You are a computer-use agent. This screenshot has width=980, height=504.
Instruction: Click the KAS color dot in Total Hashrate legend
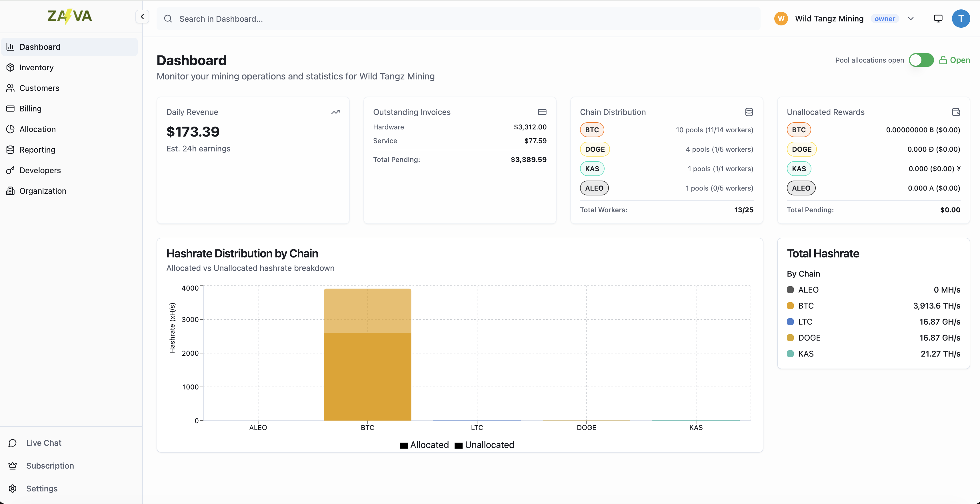[791, 353]
